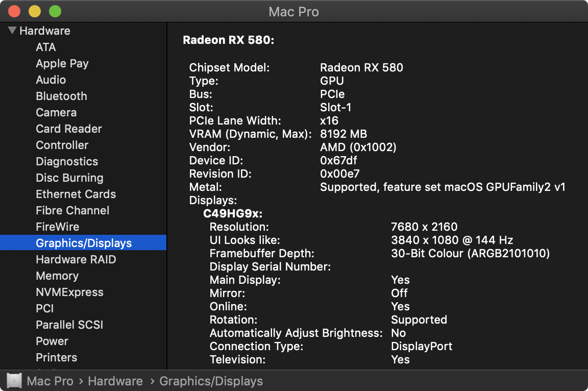Select the C49HG9x display name
Viewport: 588px width, 391px height.
tap(233, 214)
